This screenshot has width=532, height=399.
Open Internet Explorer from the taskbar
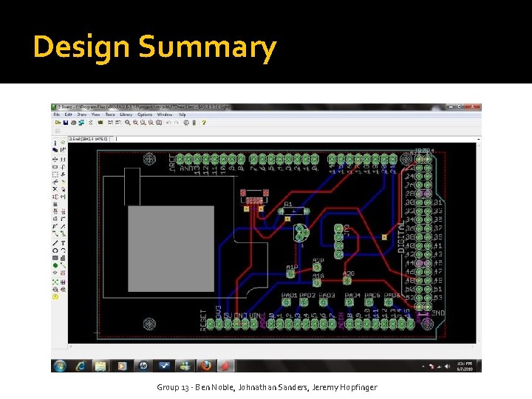point(81,366)
